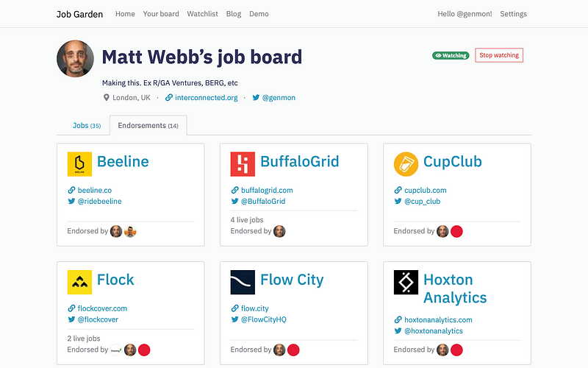Visit the buffalogrid.com website link
The image size is (588, 368).
pos(267,191)
